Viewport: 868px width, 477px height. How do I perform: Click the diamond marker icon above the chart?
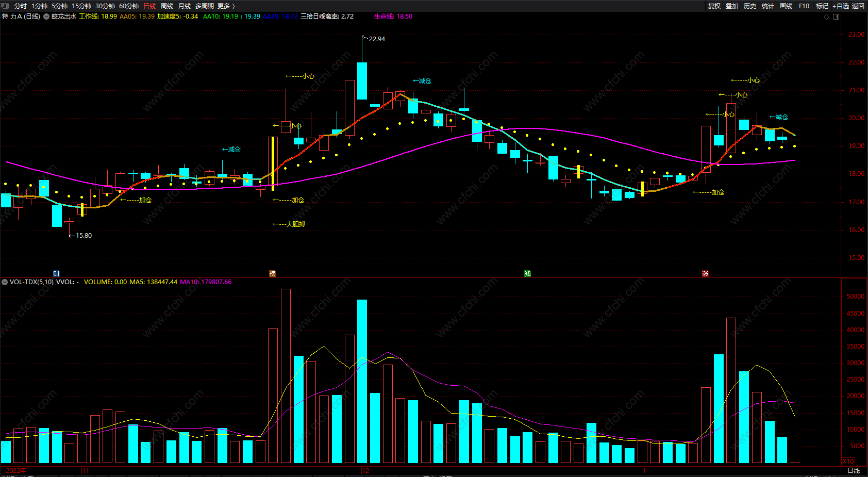tap(827, 17)
